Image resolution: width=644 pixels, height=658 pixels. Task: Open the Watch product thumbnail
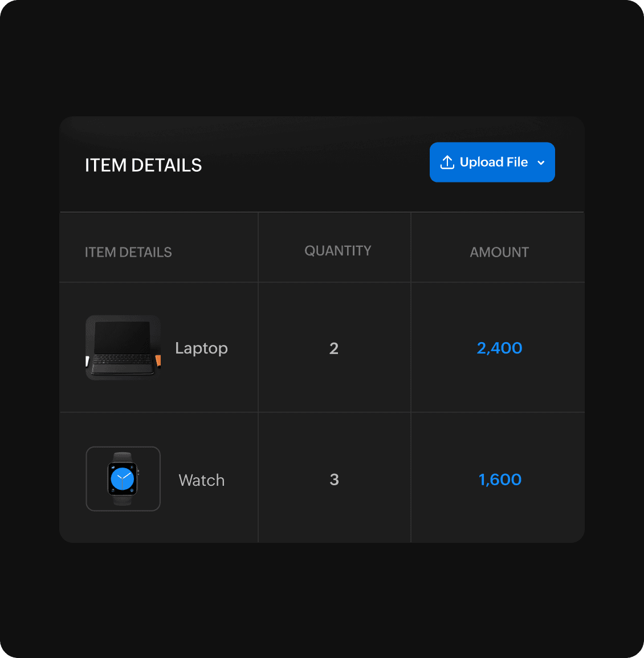123,479
